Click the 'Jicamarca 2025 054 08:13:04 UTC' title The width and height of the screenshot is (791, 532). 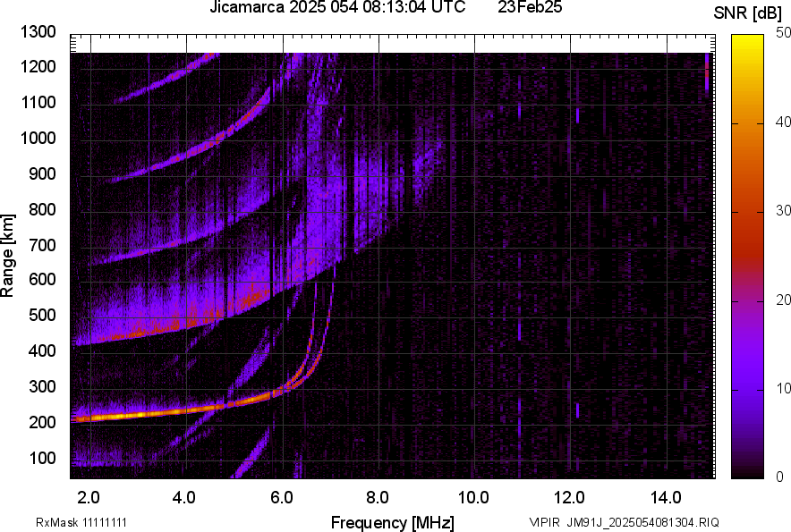[x=337, y=8]
